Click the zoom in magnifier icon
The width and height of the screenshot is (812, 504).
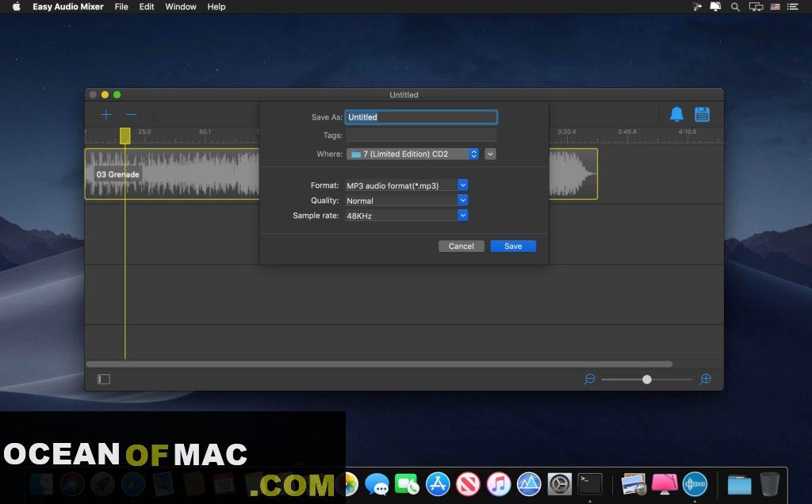point(705,380)
